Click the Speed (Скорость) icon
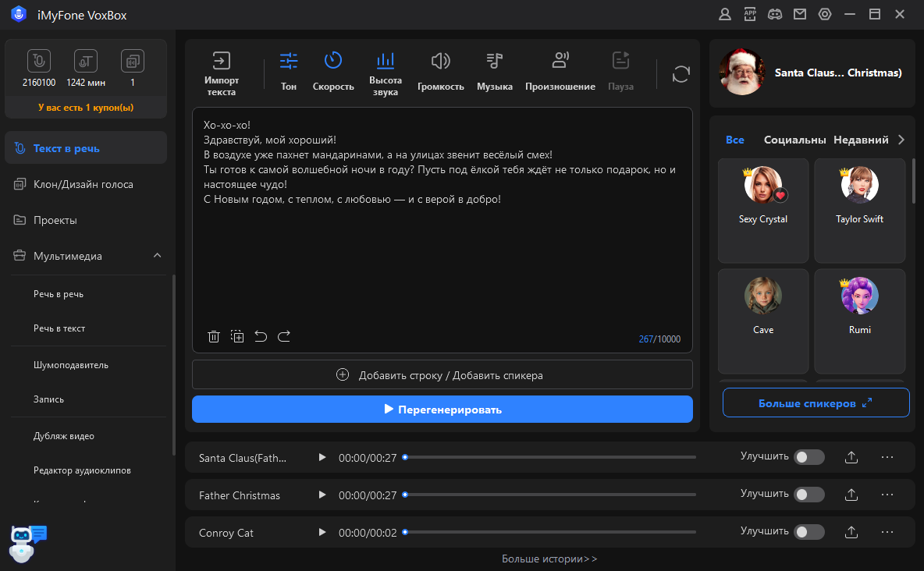This screenshot has height=571, width=924. click(x=333, y=72)
